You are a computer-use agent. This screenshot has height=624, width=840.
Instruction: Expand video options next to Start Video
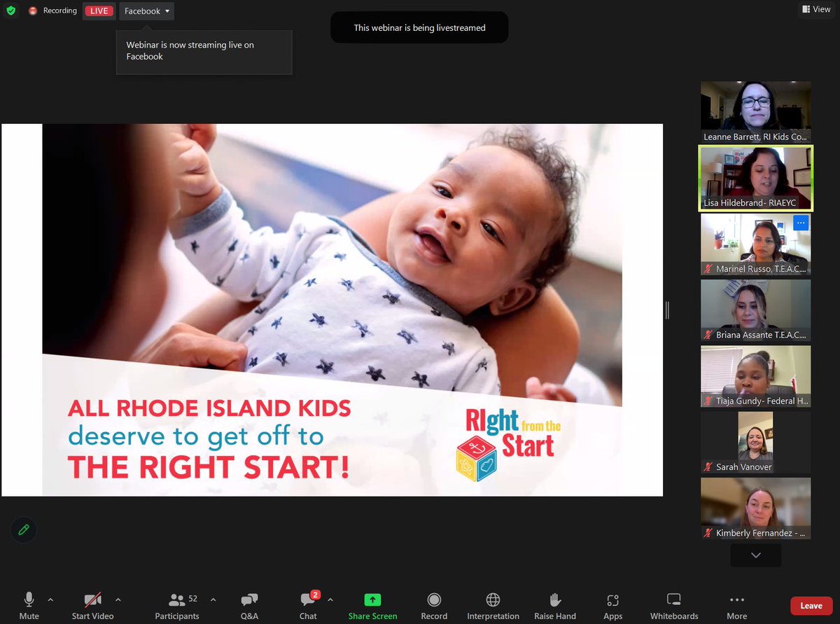pos(118,599)
